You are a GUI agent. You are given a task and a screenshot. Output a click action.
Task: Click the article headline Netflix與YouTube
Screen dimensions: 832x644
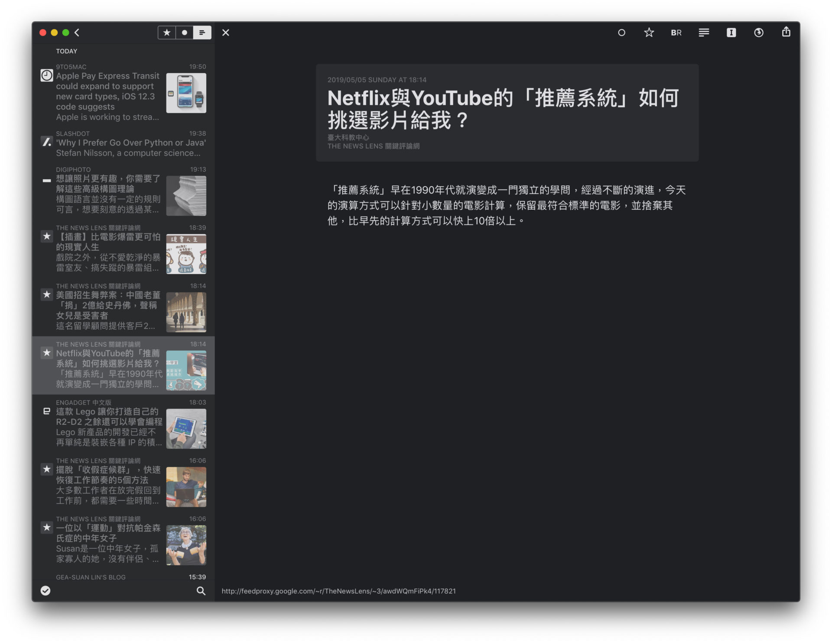click(503, 109)
